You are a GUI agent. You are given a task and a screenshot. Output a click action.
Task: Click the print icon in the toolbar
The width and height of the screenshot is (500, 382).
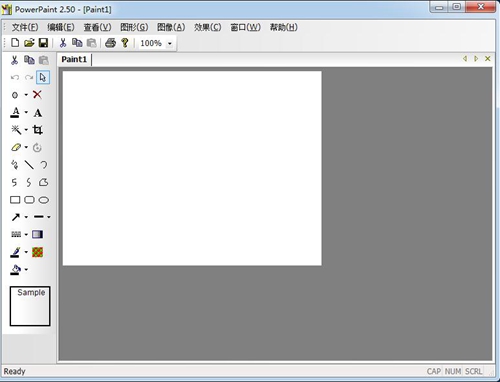coord(110,43)
